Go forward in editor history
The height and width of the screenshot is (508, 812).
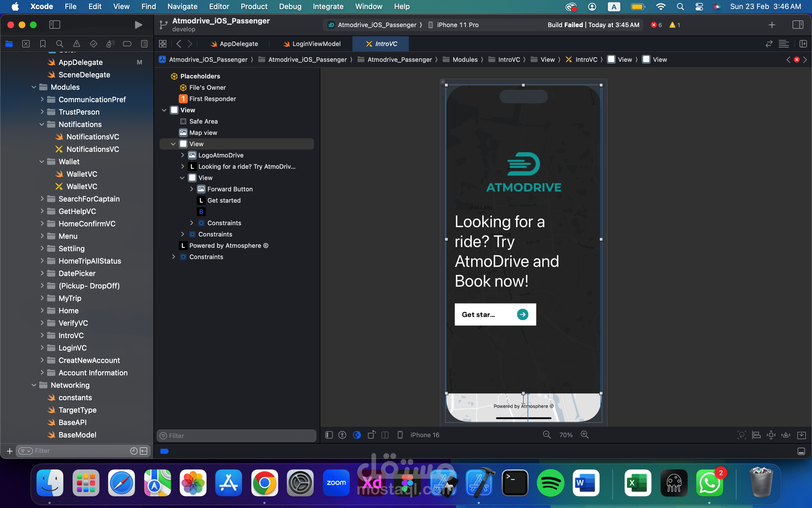(190, 44)
